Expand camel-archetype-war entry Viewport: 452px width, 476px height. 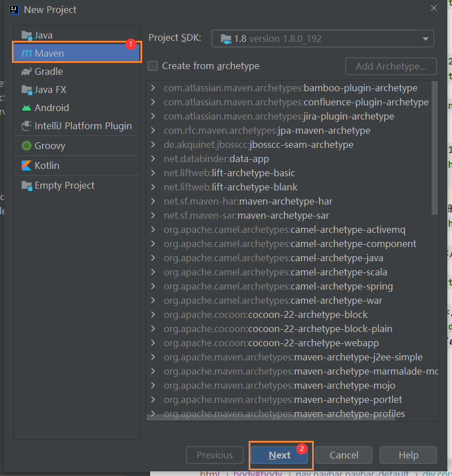click(x=153, y=300)
